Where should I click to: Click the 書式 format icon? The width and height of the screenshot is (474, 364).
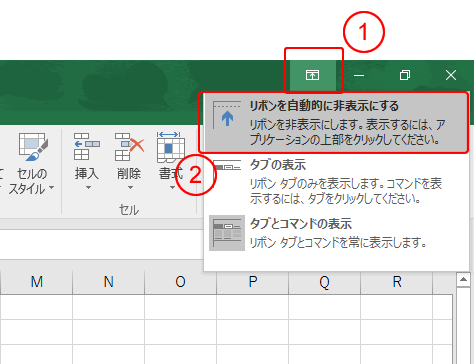tap(170, 147)
